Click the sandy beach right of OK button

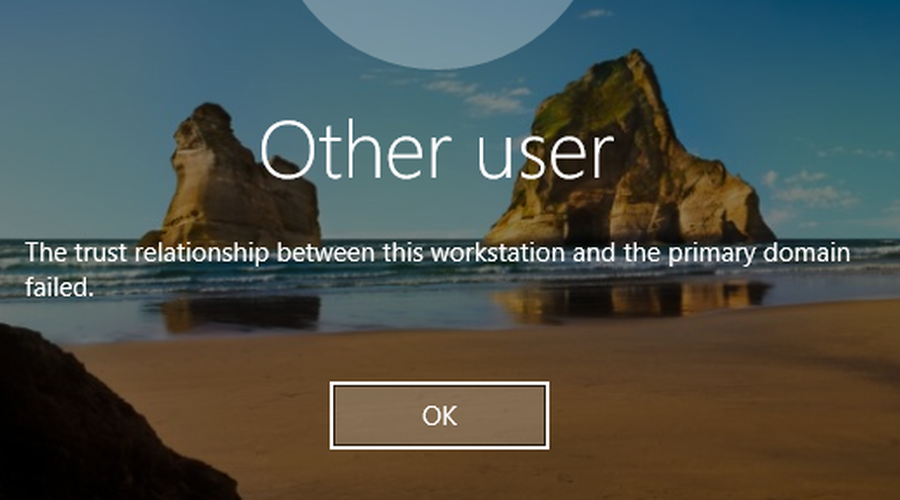(717, 413)
